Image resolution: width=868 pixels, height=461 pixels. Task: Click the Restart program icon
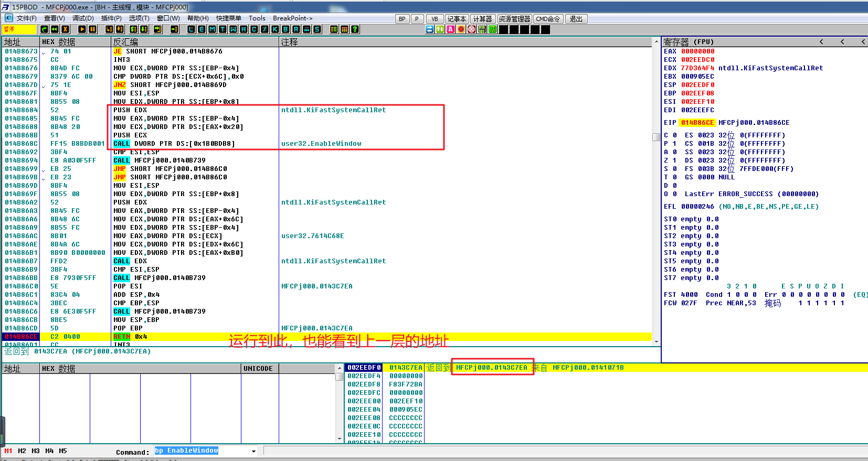coord(45,29)
